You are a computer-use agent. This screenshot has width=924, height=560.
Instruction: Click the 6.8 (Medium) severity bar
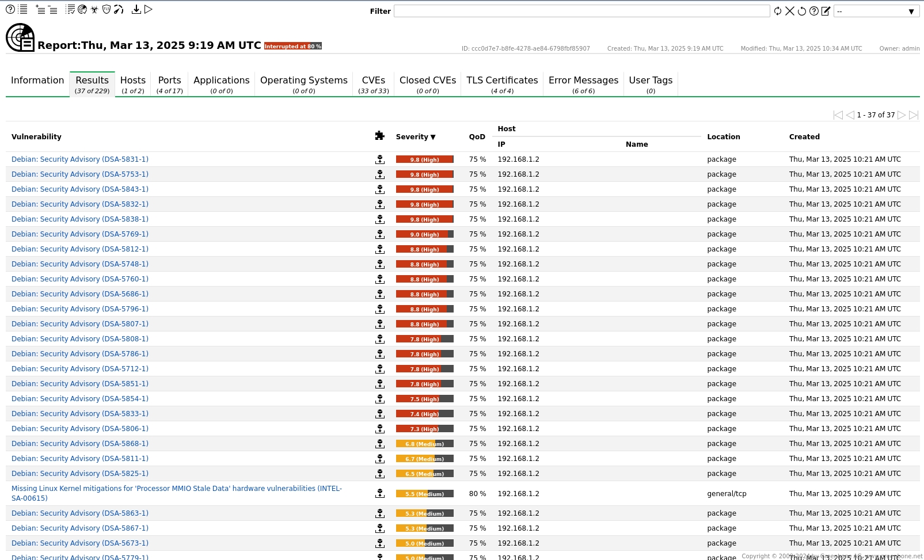pyautogui.click(x=425, y=444)
